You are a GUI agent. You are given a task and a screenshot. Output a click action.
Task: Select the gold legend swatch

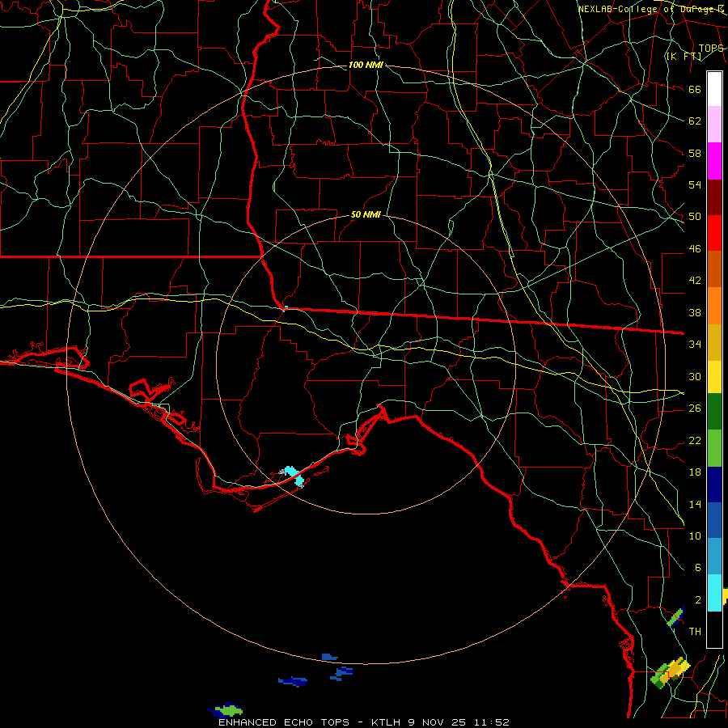point(714,342)
